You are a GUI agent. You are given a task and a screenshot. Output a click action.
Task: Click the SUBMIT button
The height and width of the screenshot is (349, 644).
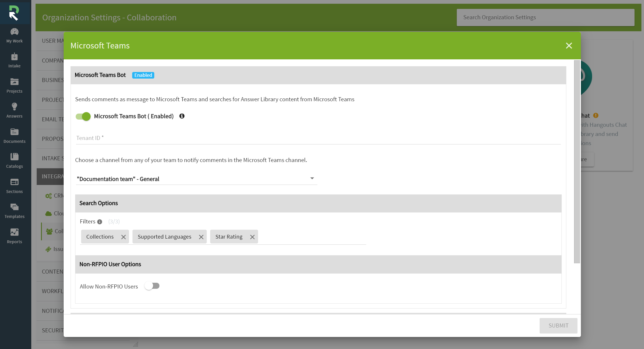pyautogui.click(x=558, y=325)
